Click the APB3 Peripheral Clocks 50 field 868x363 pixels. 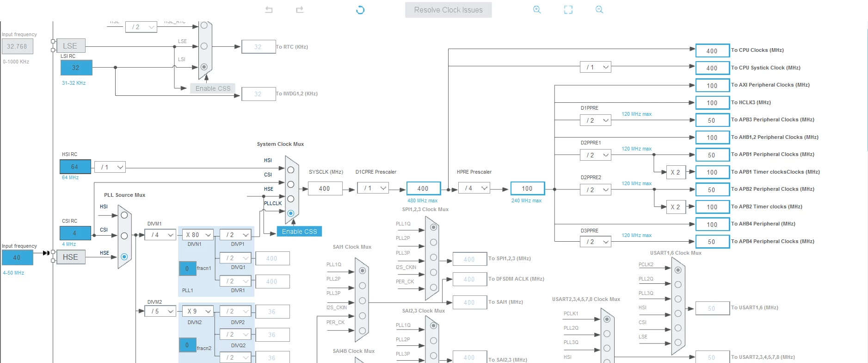pyautogui.click(x=712, y=120)
